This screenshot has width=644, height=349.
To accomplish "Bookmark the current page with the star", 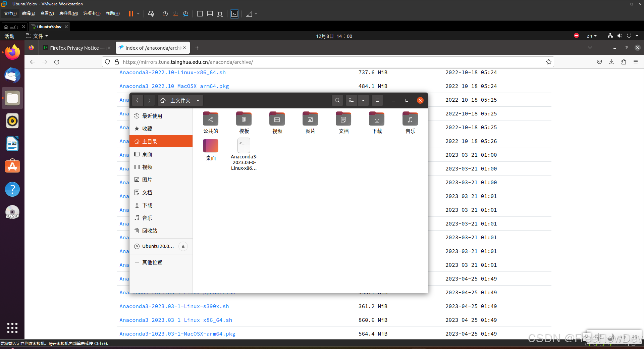I will pos(548,62).
